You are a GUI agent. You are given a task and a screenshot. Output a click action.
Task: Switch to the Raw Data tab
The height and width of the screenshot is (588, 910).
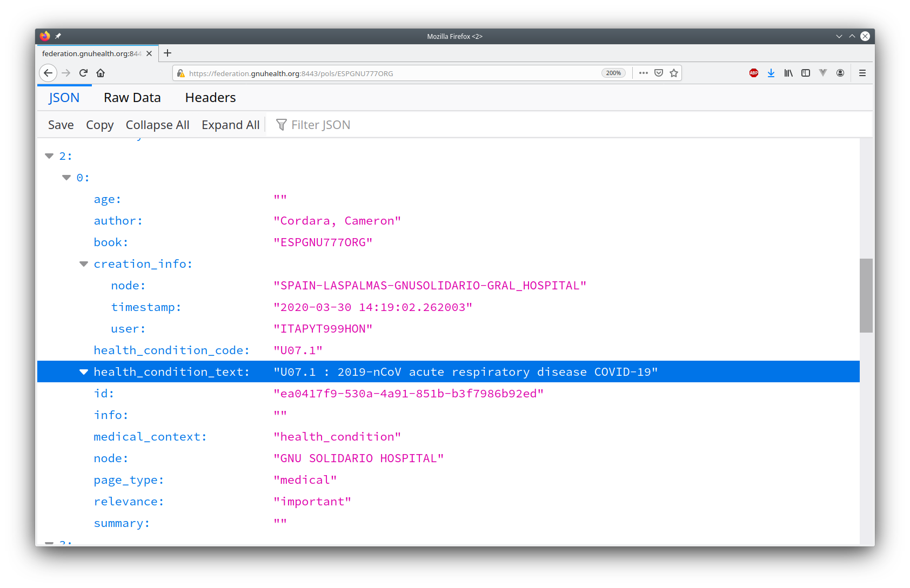coord(132,98)
